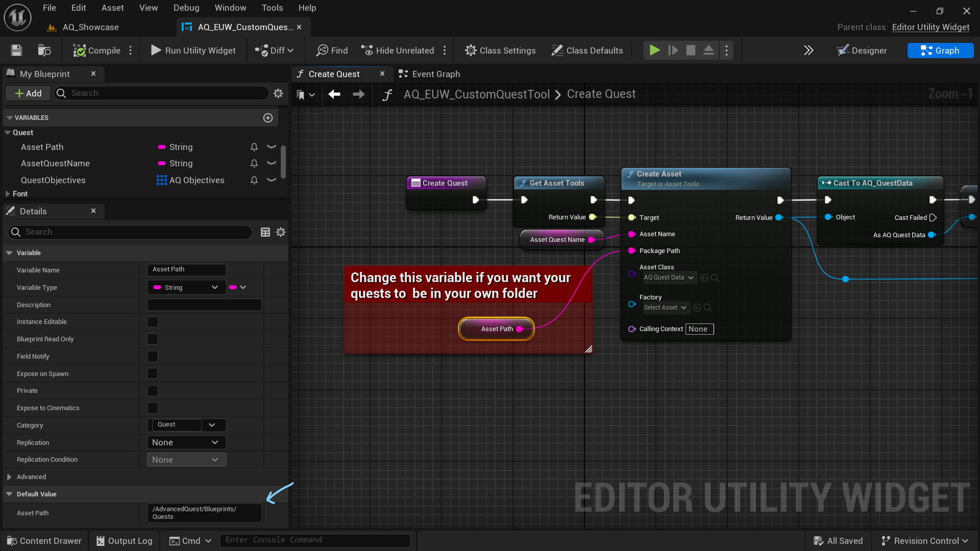
Task: Open Hide Unrelated options menu
Action: (445, 51)
